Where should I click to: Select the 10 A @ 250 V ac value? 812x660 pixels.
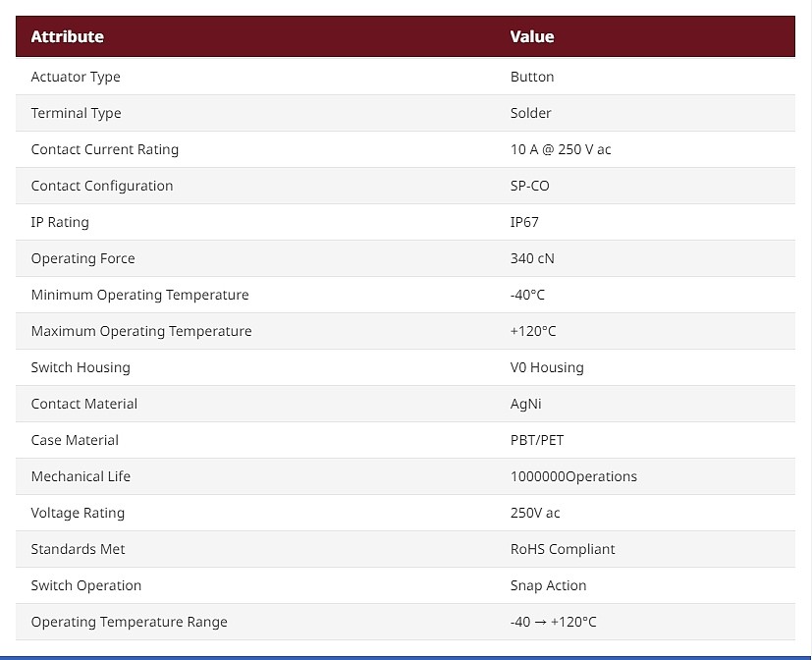point(561,149)
